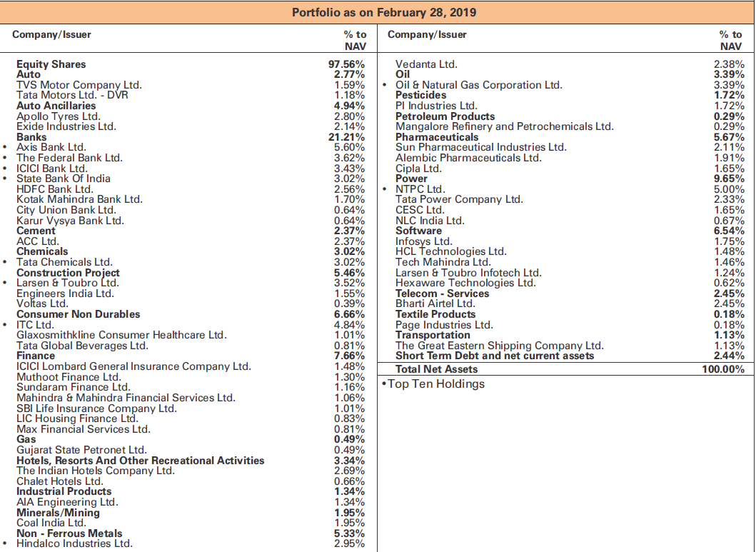The height and width of the screenshot is (552, 756).
Task: Click the bullet marker before NTPC Ltd.
Action: [x=385, y=189]
